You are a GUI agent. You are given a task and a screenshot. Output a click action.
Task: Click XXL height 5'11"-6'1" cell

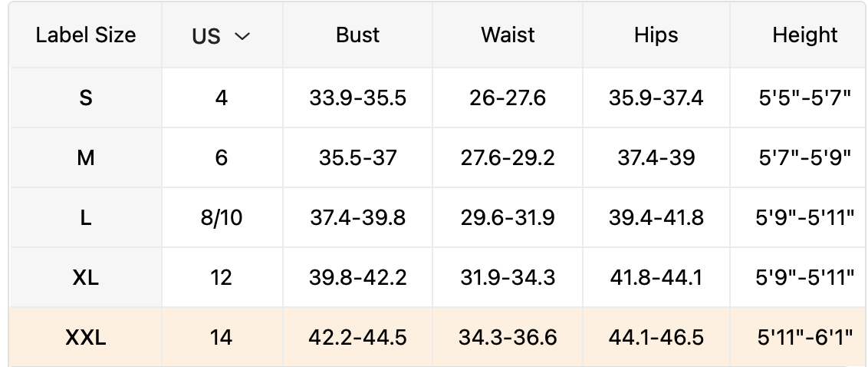tap(804, 337)
